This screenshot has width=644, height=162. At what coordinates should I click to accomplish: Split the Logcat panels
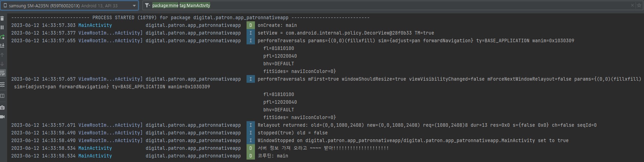click(2, 96)
